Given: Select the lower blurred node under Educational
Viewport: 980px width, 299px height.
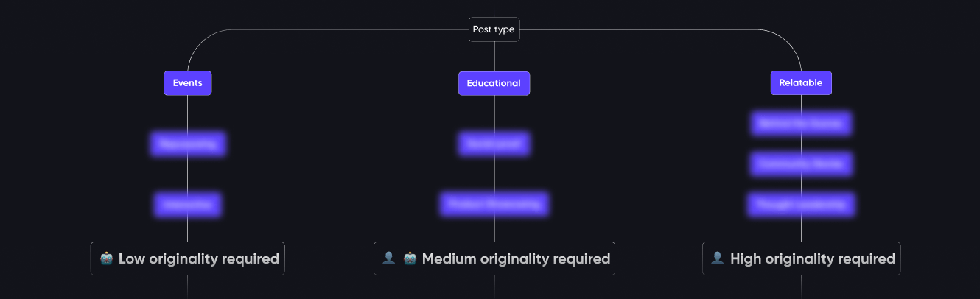Looking at the screenshot, I should click(494, 204).
